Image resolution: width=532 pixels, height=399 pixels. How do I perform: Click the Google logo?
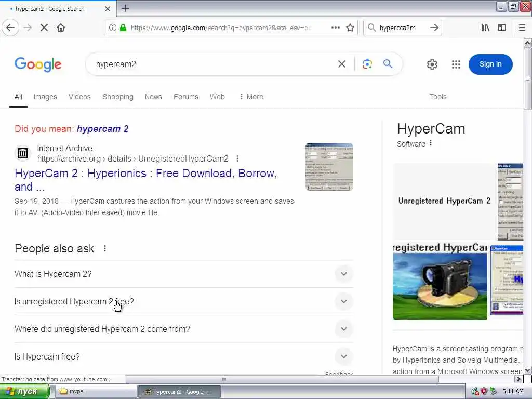tap(38, 64)
